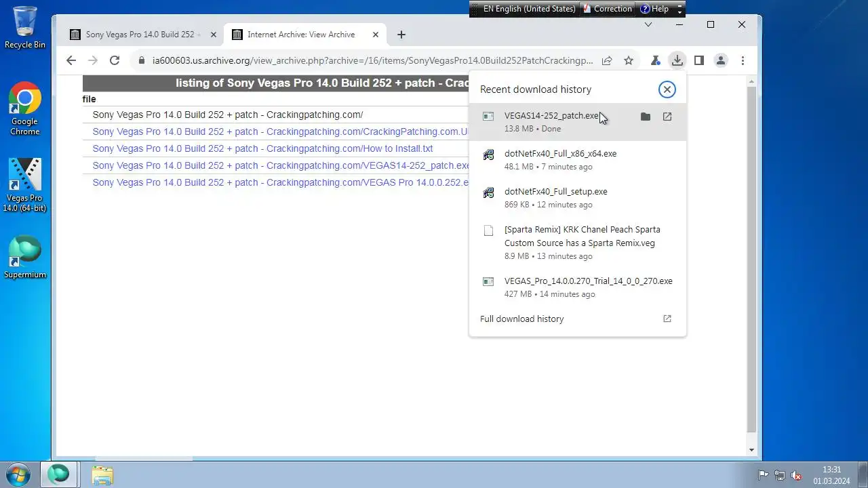Click the browser Forward arrow
Viewport: 868px width, 488px height.
click(93, 60)
